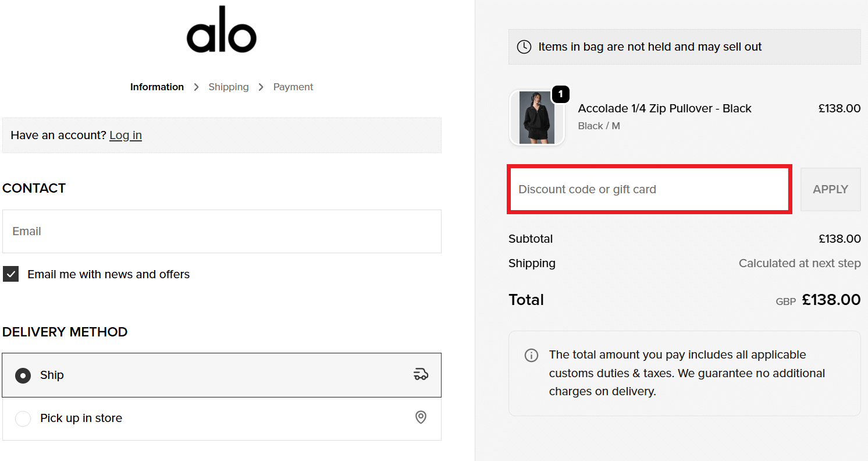Click the location pin icon for store pickup
The height and width of the screenshot is (461, 868).
point(421,418)
